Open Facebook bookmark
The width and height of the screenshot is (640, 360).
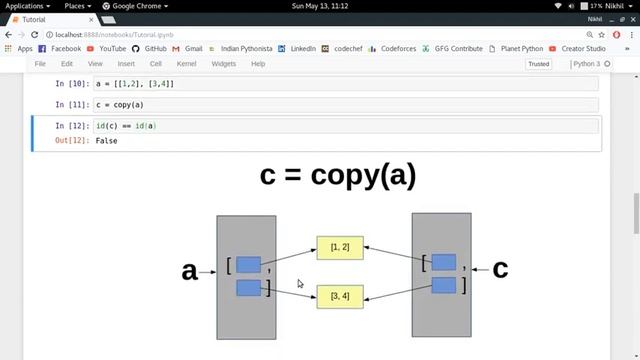coord(60,49)
